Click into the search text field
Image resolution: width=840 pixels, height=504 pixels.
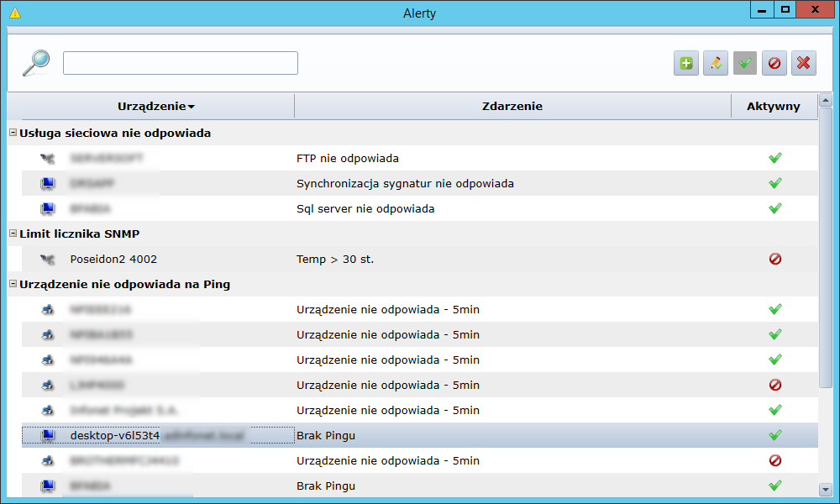pos(181,63)
